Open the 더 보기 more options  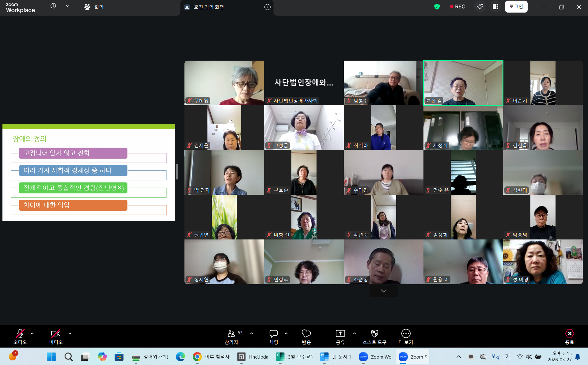[x=406, y=337]
